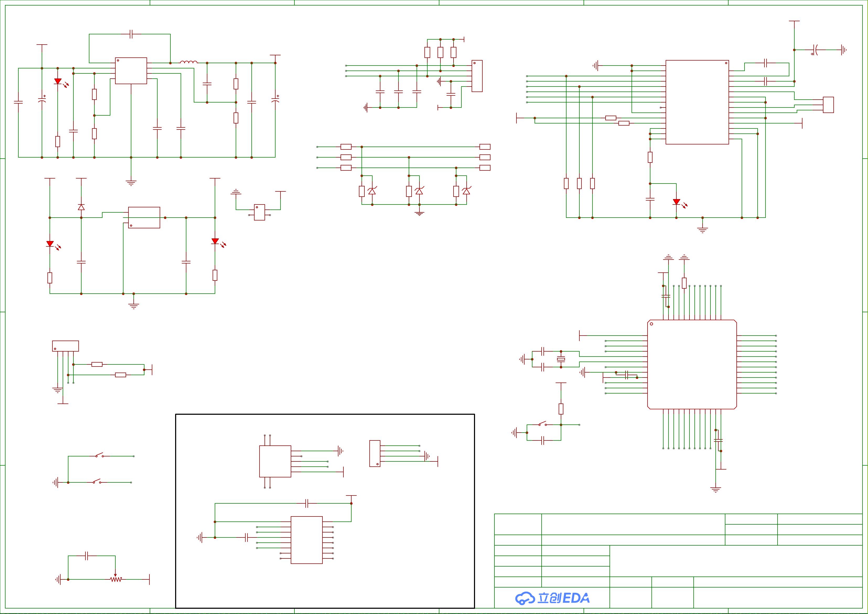Select the large square QFP microcontroller chip
The image size is (868, 614).
click(x=692, y=364)
